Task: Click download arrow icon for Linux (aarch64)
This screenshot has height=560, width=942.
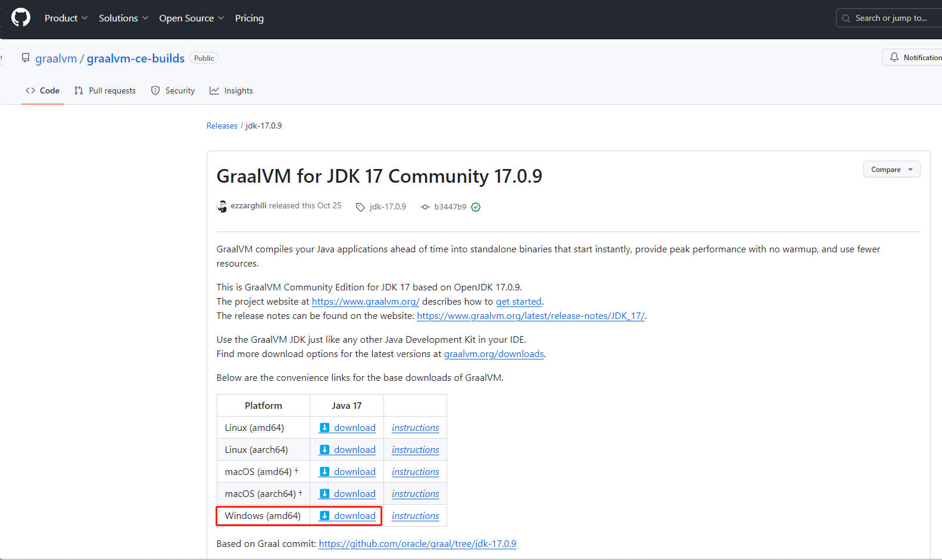Action: pos(325,449)
